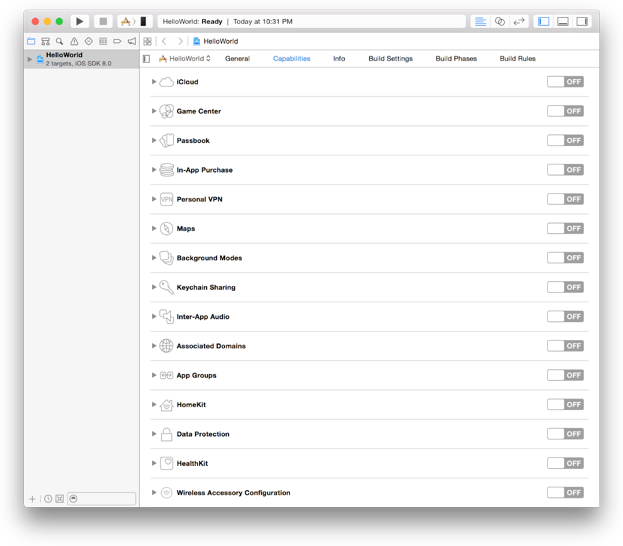Show recent files filter
Screen dimensions: 623x546
pyautogui.click(x=48, y=499)
